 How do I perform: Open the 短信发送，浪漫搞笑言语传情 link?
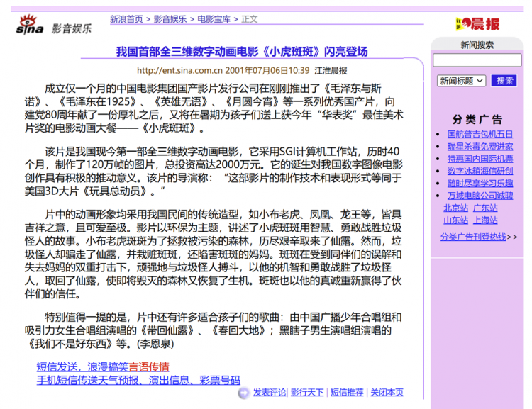[x=103, y=367]
